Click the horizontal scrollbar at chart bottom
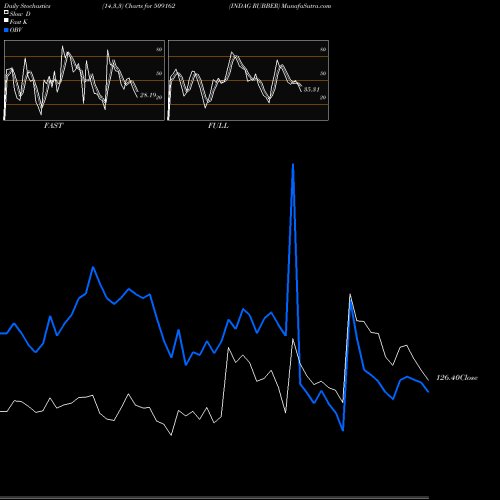500x500 pixels. tap(214, 497)
